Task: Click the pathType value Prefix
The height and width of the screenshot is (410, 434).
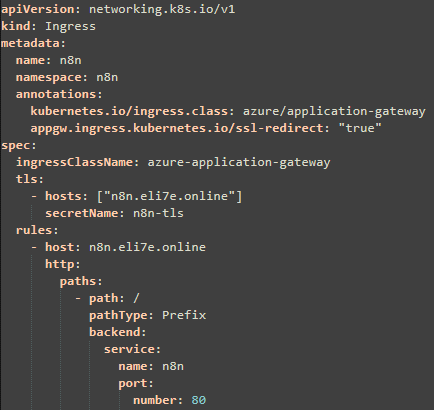Action: (x=184, y=315)
